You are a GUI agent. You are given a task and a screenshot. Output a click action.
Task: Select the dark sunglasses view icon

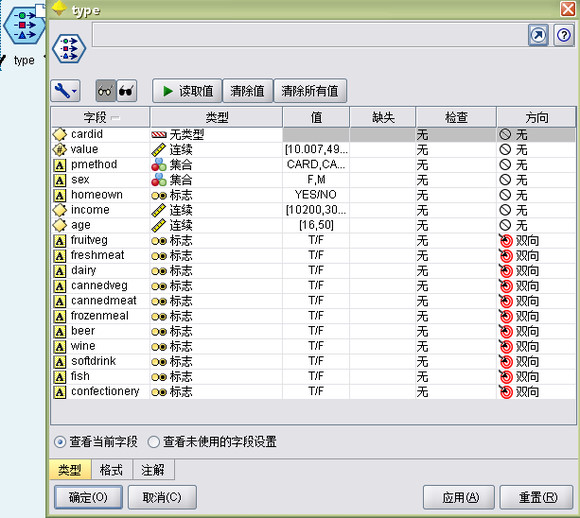tap(127, 91)
